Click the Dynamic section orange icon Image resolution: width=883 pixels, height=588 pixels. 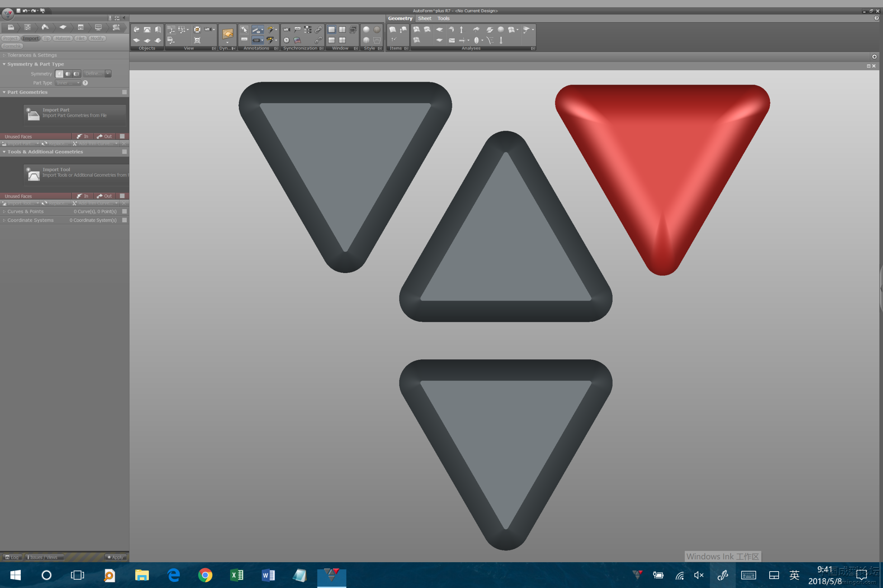(227, 34)
